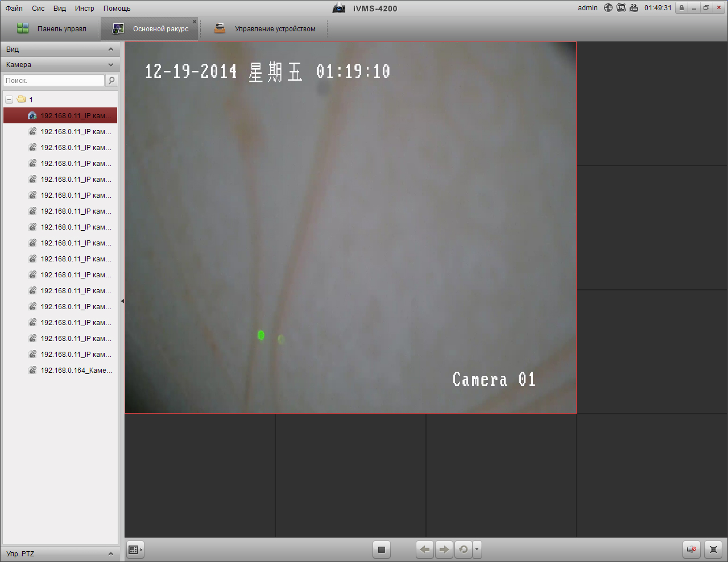Minimize the iVMS-4200 window
728x562 pixels.
pos(694,8)
